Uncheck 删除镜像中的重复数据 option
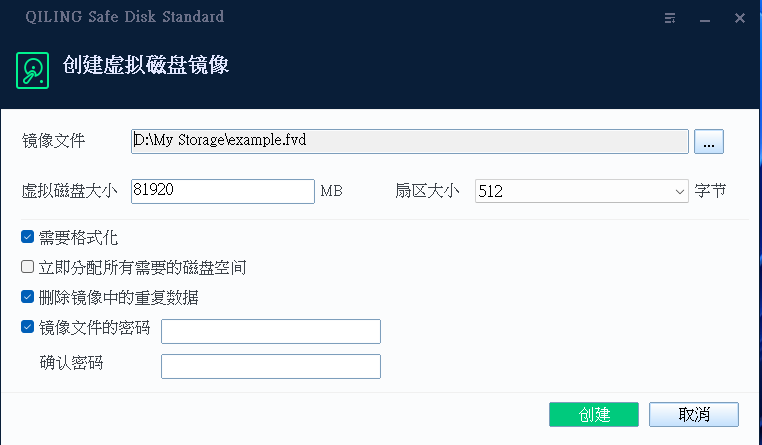The height and width of the screenshot is (445, 762). pyautogui.click(x=28, y=297)
